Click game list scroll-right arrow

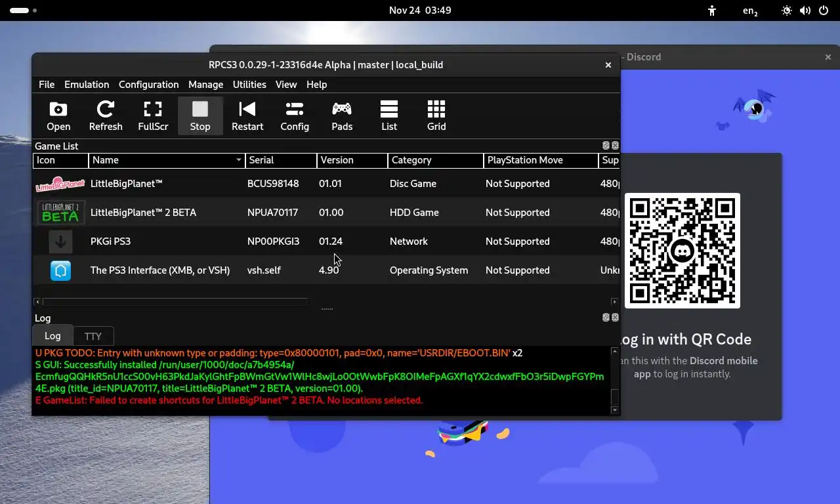614,302
